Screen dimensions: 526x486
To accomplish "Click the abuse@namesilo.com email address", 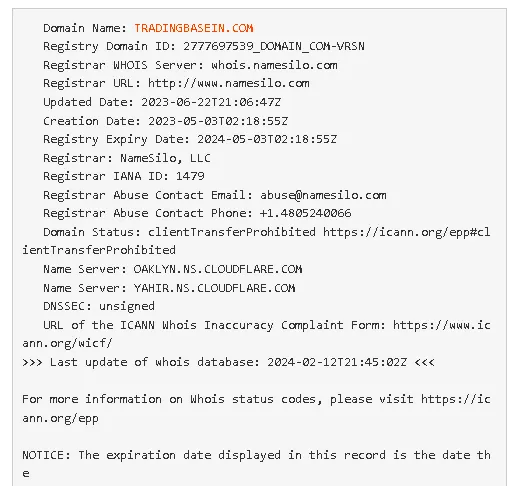I will (323, 195).
